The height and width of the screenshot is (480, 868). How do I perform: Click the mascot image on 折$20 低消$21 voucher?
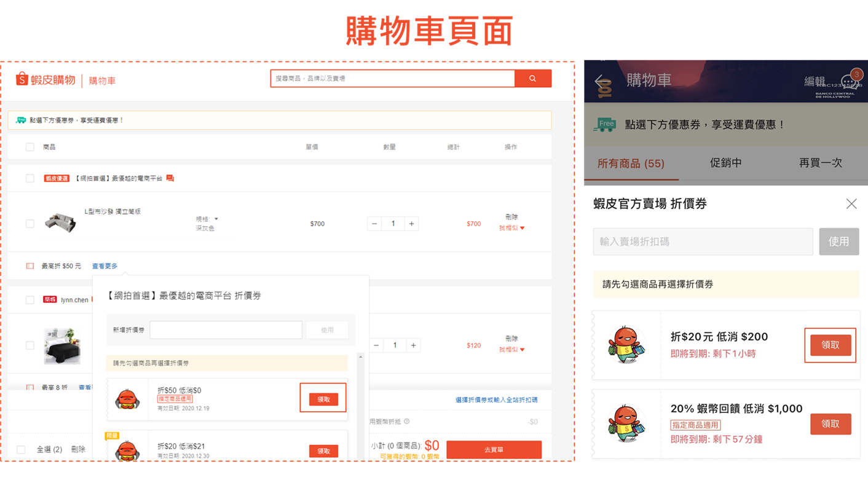[127, 450]
